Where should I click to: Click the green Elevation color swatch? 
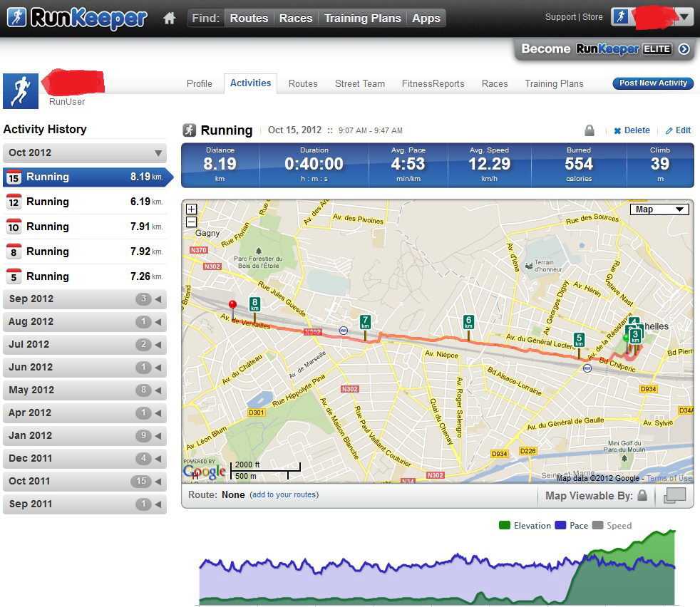503,526
